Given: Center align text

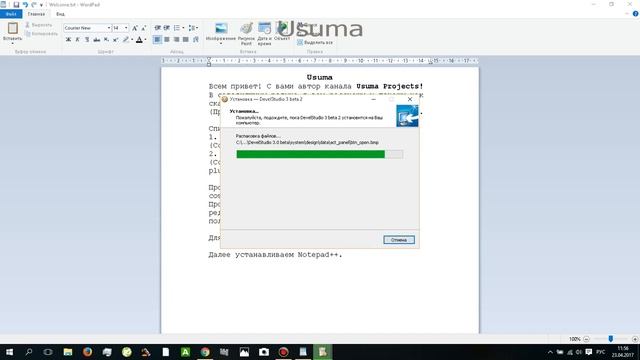Looking at the screenshot, I should click(167, 40).
